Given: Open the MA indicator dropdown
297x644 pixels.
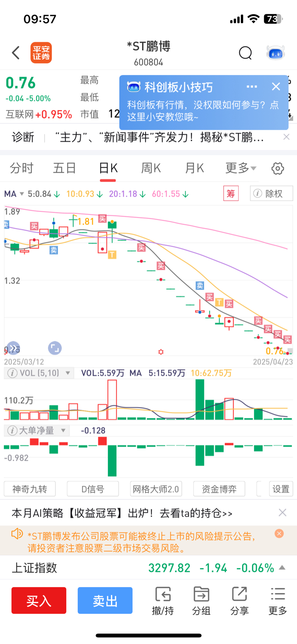Looking at the screenshot, I should coord(14,194).
